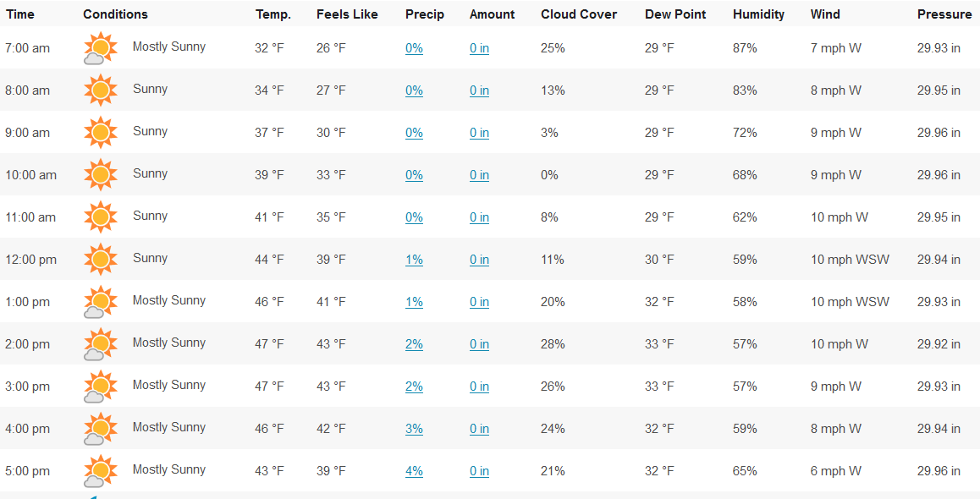Click the Mostly Sunny icon at 7:00 am
The height and width of the screenshot is (499, 980).
[100, 48]
